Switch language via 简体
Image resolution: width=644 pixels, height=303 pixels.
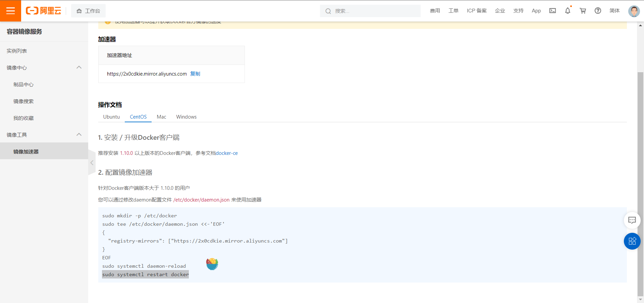614,11
